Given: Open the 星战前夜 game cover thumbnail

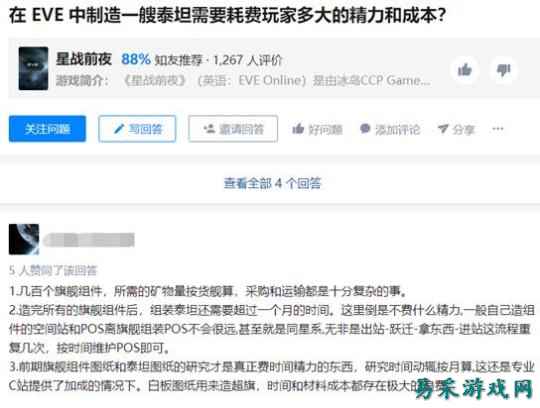Looking at the screenshot, I should pos(33,69).
